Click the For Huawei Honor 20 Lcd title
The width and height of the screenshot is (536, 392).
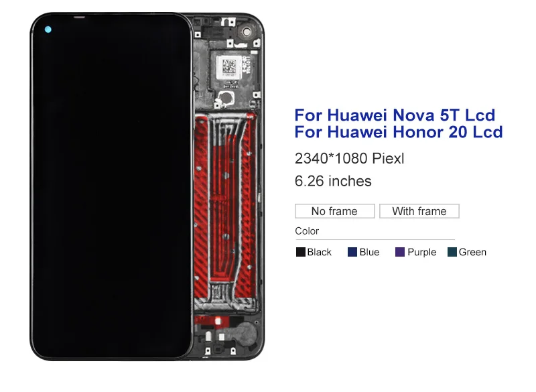pyautogui.click(x=399, y=132)
